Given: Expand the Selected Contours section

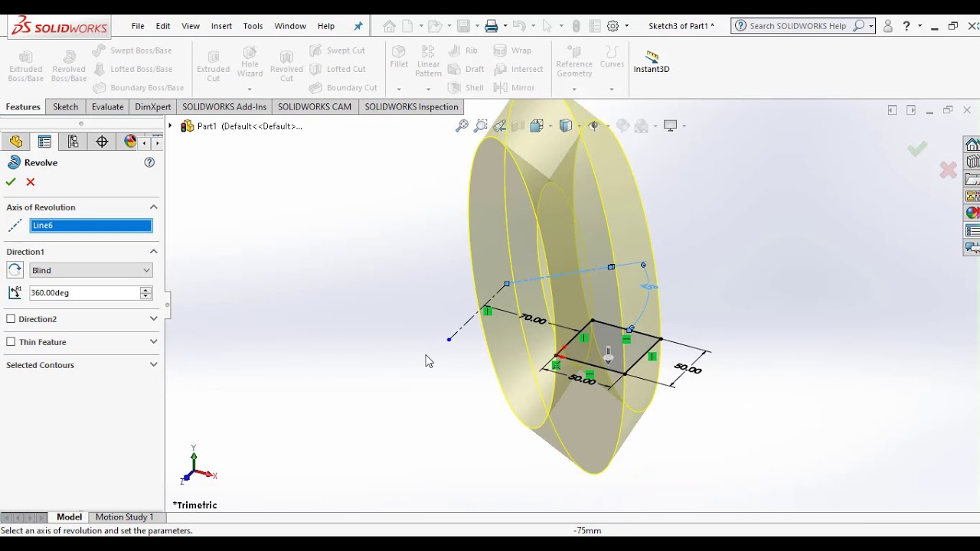Looking at the screenshot, I should (x=153, y=365).
